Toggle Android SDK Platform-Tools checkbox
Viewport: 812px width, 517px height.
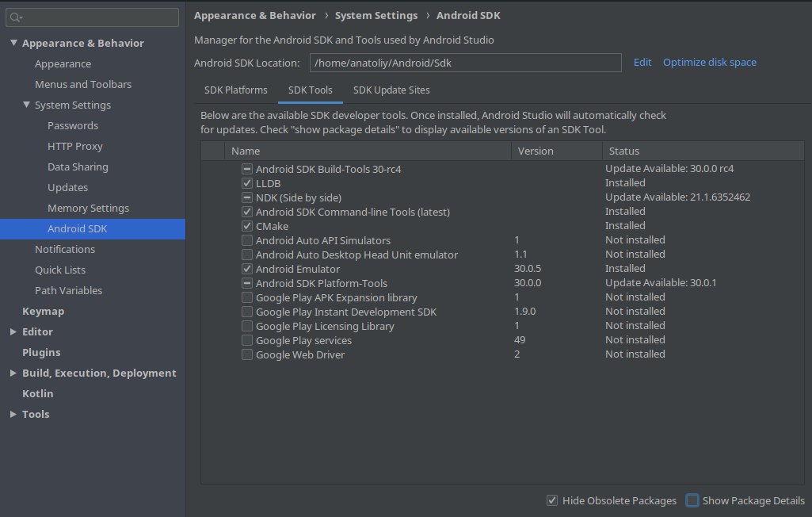247,283
